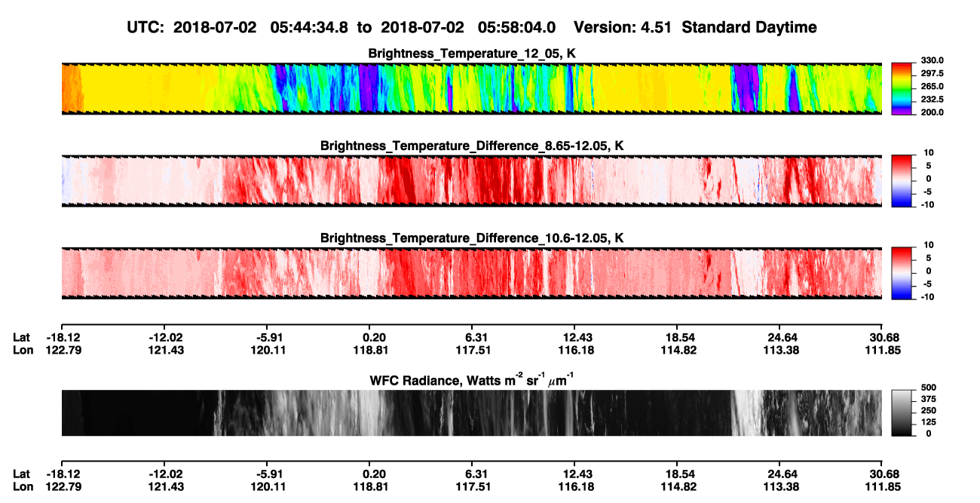Viewport: 980px width, 503px height.
Task: Click Version 4.51 Standard Daytime label
Action: (695, 27)
